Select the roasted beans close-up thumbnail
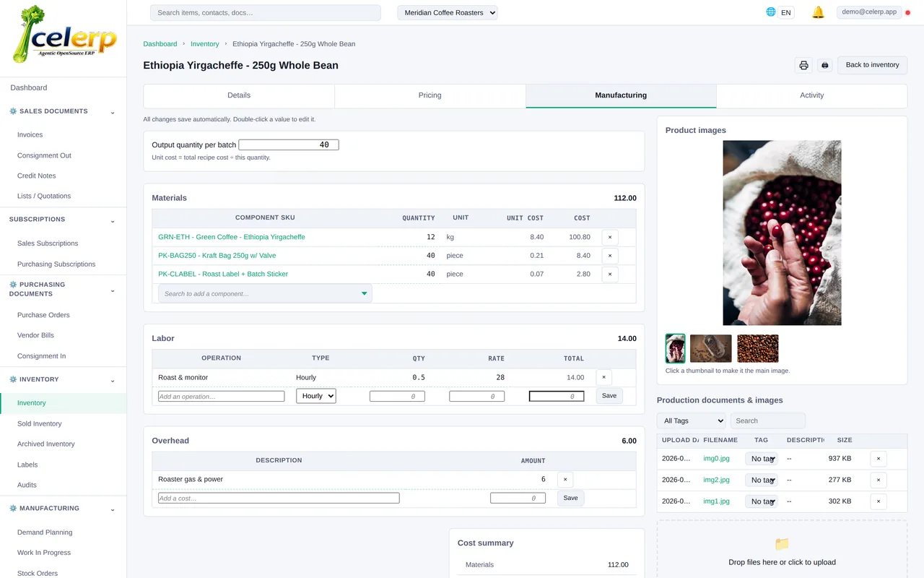The image size is (924, 578). click(758, 348)
